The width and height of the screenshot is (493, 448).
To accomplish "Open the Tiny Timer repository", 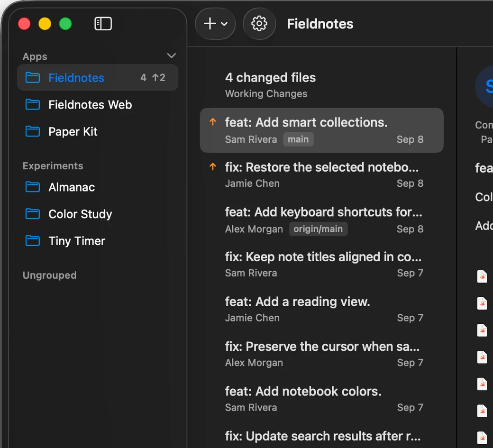I will [98, 241].
